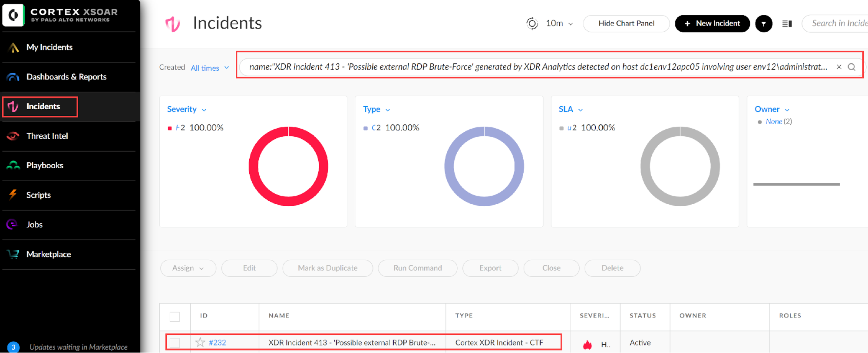Click the red Severity donut chart
This screenshot has height=353, width=868.
[x=288, y=167]
